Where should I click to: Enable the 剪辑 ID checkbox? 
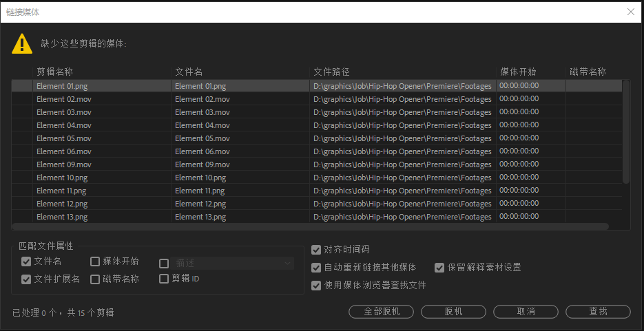pyautogui.click(x=164, y=279)
